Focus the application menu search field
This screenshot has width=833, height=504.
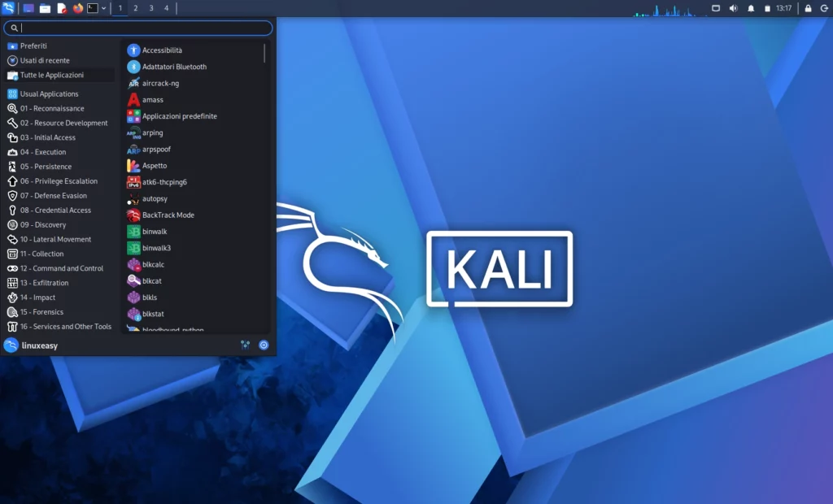click(138, 28)
